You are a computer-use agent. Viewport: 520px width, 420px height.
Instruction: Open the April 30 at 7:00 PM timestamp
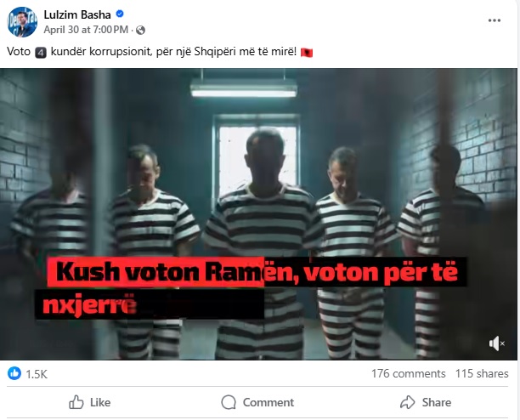[x=86, y=30]
